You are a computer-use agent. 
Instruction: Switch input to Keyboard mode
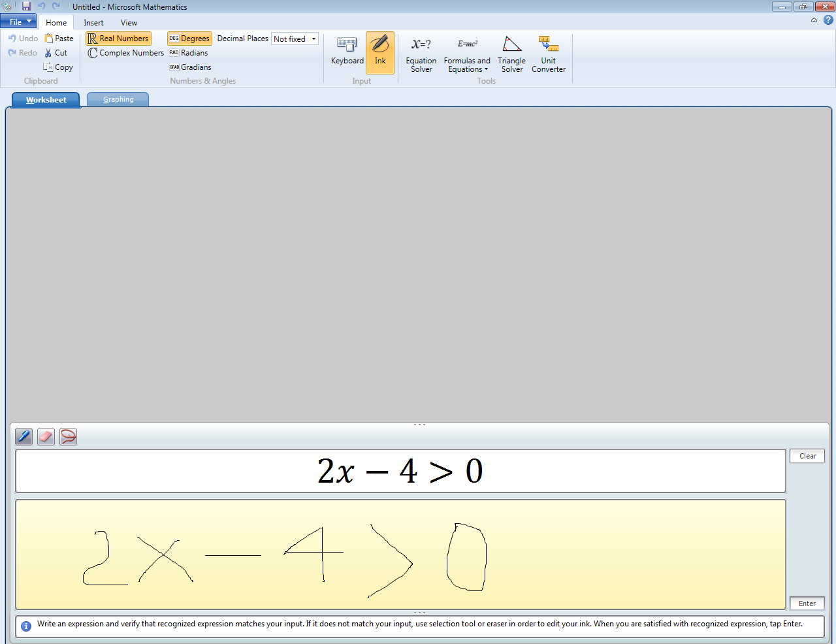pos(347,52)
